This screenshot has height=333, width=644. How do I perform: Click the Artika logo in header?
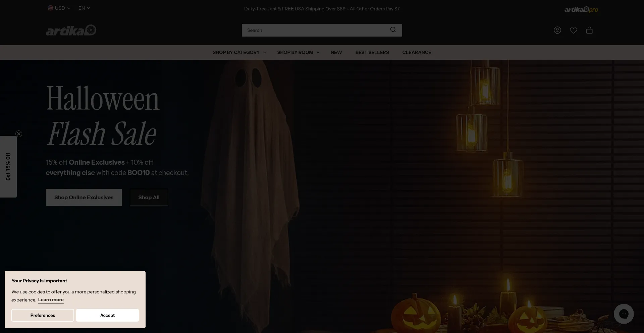[71, 30]
